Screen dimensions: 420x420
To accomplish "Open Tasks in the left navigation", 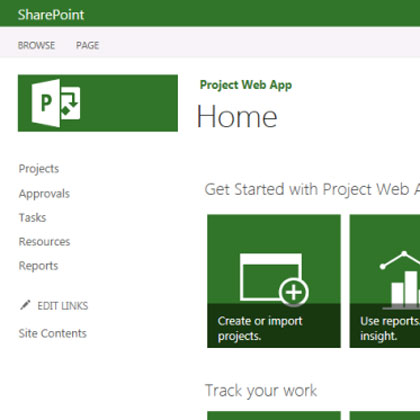I will click(x=32, y=218).
